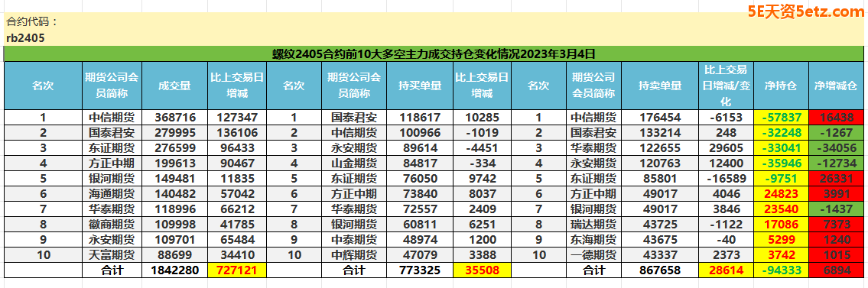Viewport: 868px width, 288px height.
Task: Click the red cell with 26331
Action: click(835, 179)
